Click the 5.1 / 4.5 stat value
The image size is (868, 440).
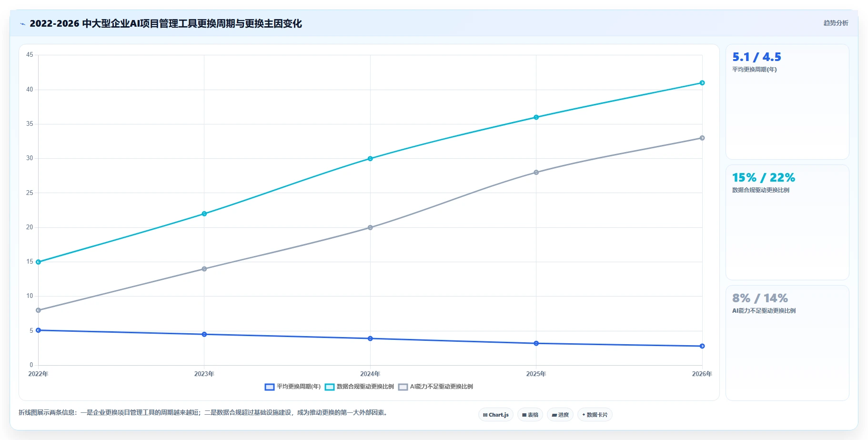click(757, 57)
